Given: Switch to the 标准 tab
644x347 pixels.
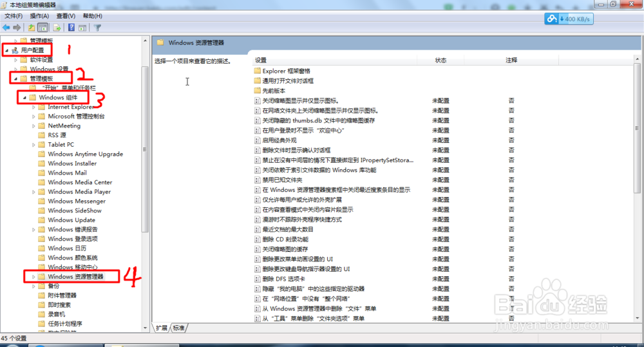Looking at the screenshot, I should [178, 328].
